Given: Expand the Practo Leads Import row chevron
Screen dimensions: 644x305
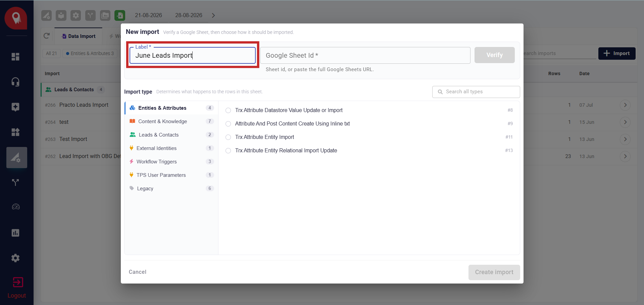Looking at the screenshot, I should coord(625,105).
